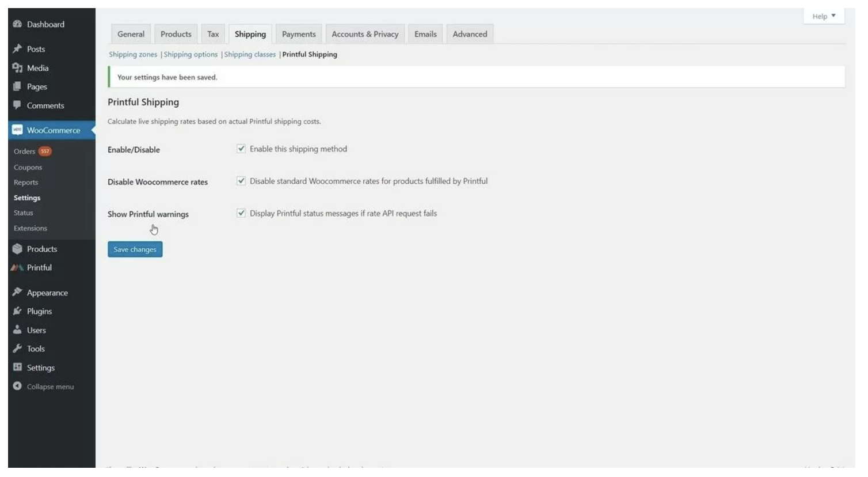868x477 pixels.
Task: Click the Printful mountain logo icon
Action: [17, 267]
